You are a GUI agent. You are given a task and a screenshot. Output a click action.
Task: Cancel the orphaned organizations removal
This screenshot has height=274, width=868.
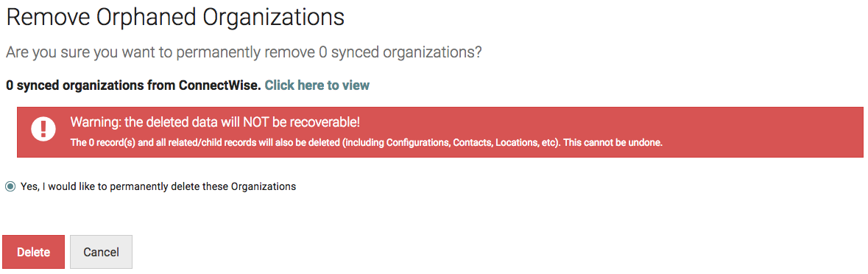coord(102,252)
